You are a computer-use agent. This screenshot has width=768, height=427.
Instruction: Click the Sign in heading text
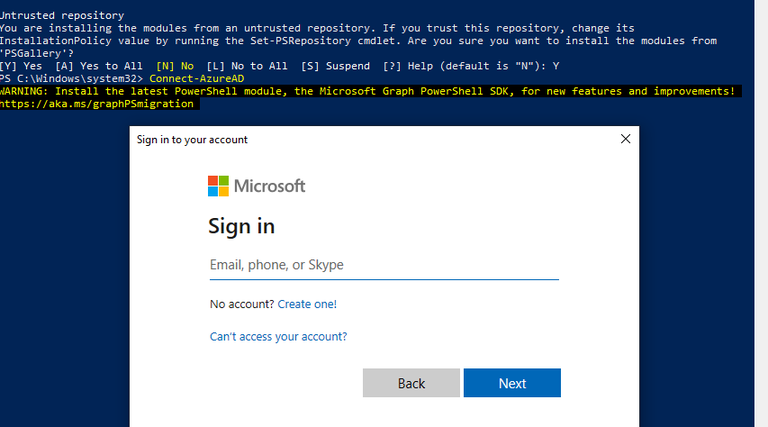pos(241,226)
